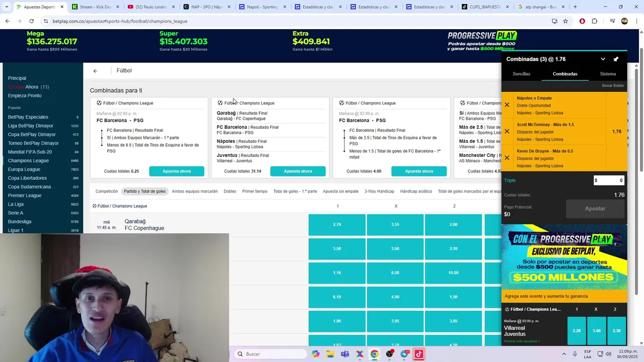Click the microphone tray icon
644x362 pixels.
pos(575,354)
